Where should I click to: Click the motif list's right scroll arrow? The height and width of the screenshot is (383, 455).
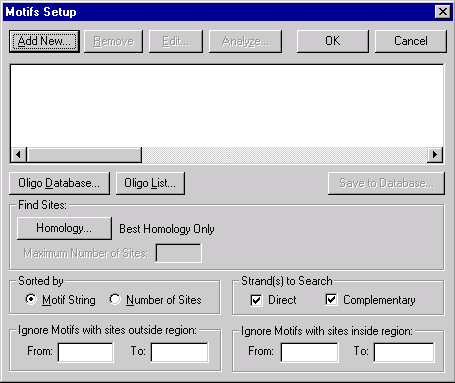(435, 155)
